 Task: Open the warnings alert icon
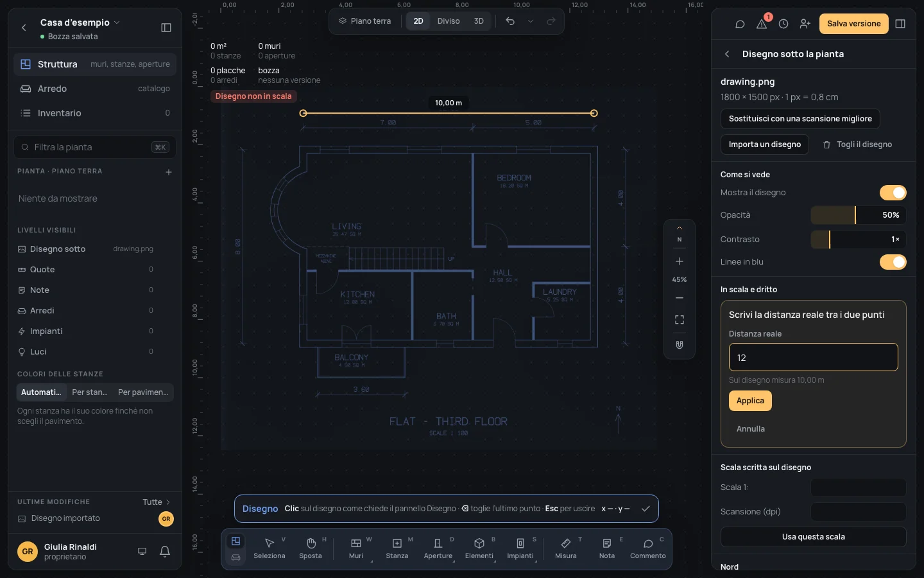click(762, 24)
